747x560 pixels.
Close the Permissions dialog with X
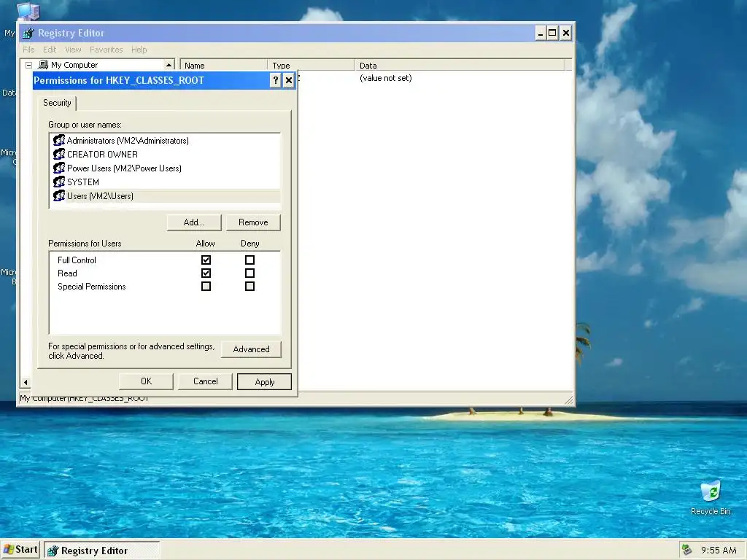[289, 80]
